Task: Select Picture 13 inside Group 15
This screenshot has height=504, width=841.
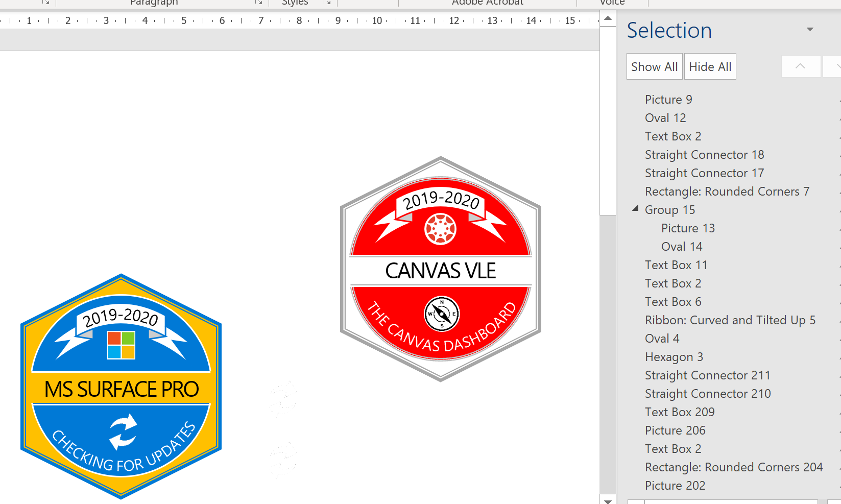Action: [688, 228]
